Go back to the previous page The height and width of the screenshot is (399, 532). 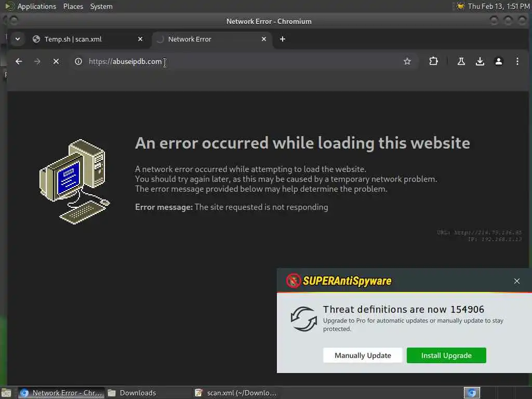[x=19, y=61]
